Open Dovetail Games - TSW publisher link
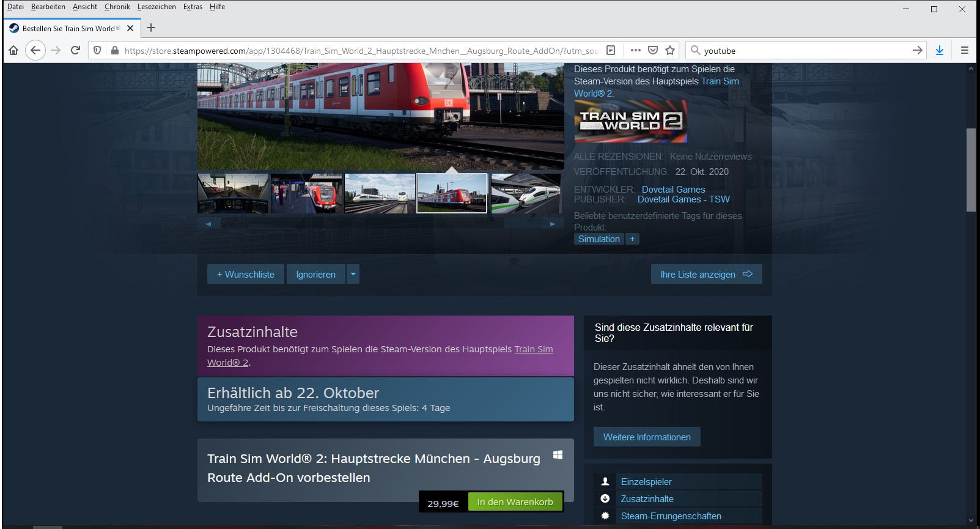 (683, 199)
